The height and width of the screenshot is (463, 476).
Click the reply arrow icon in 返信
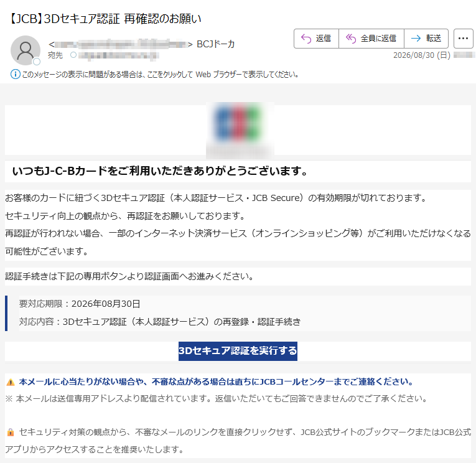tap(306, 39)
